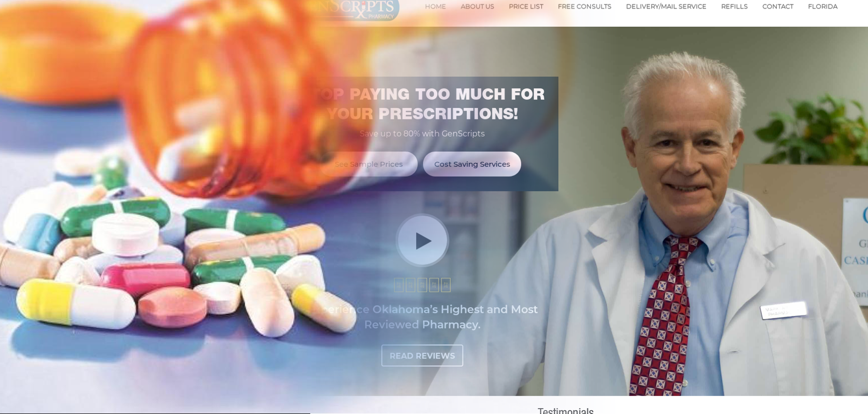
Task: Click the Cost Saving Services button
Action: click(x=472, y=164)
